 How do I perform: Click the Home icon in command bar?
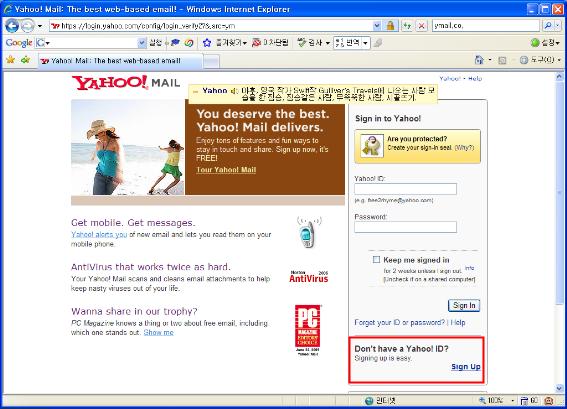(x=479, y=60)
